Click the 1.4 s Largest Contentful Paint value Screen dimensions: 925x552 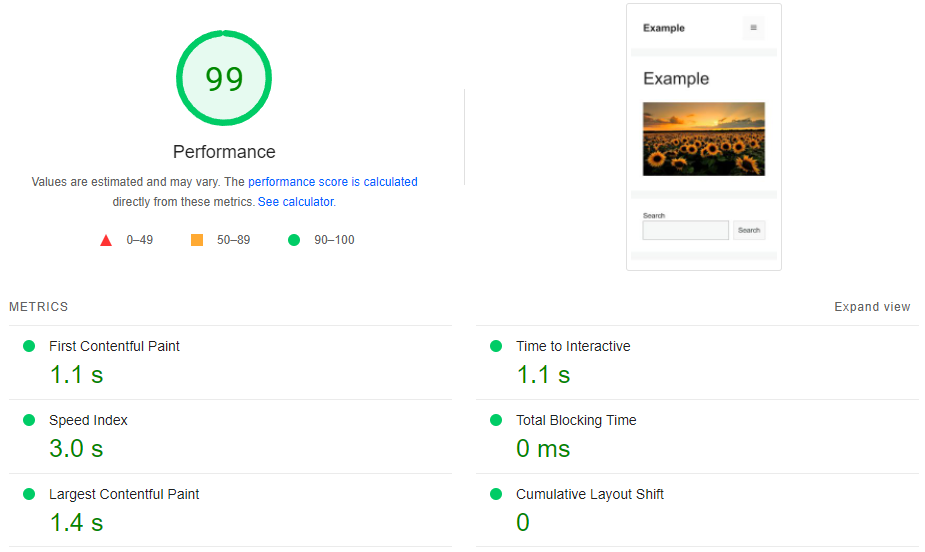pyautogui.click(x=76, y=523)
